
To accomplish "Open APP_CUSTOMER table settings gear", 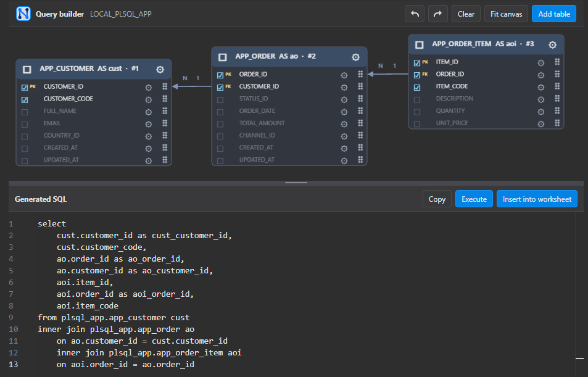I will (x=160, y=69).
